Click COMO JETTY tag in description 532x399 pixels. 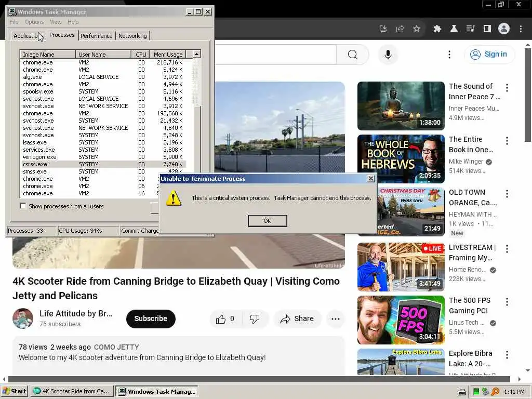[x=116, y=347]
